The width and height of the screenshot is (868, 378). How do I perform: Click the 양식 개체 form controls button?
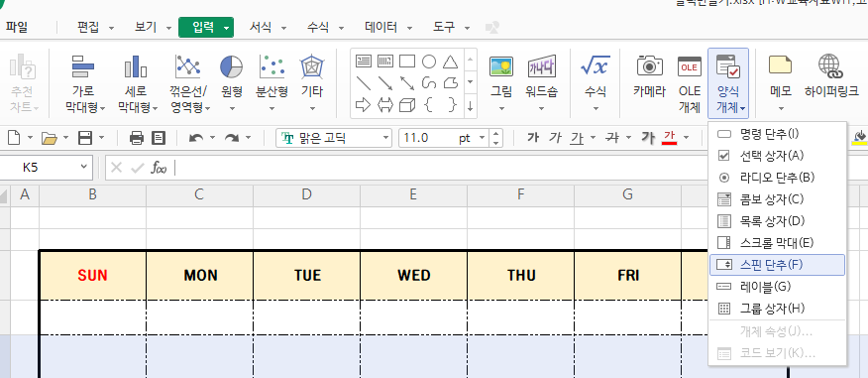(728, 83)
